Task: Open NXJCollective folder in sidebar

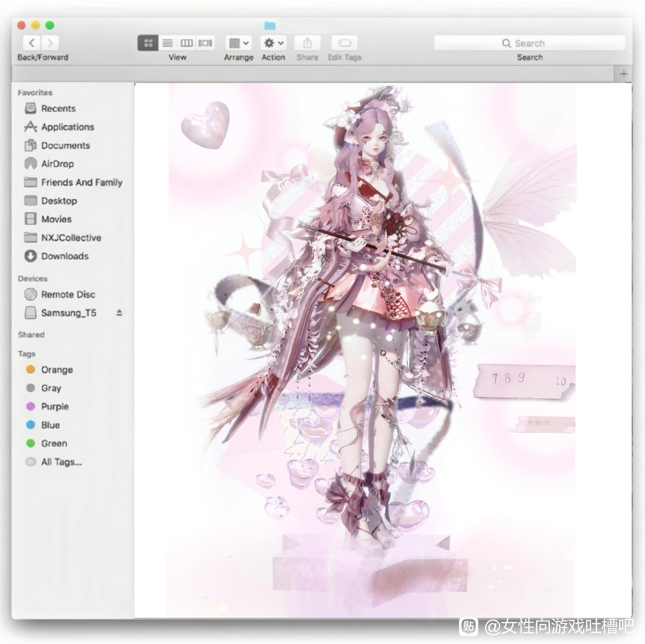Action: point(63,238)
